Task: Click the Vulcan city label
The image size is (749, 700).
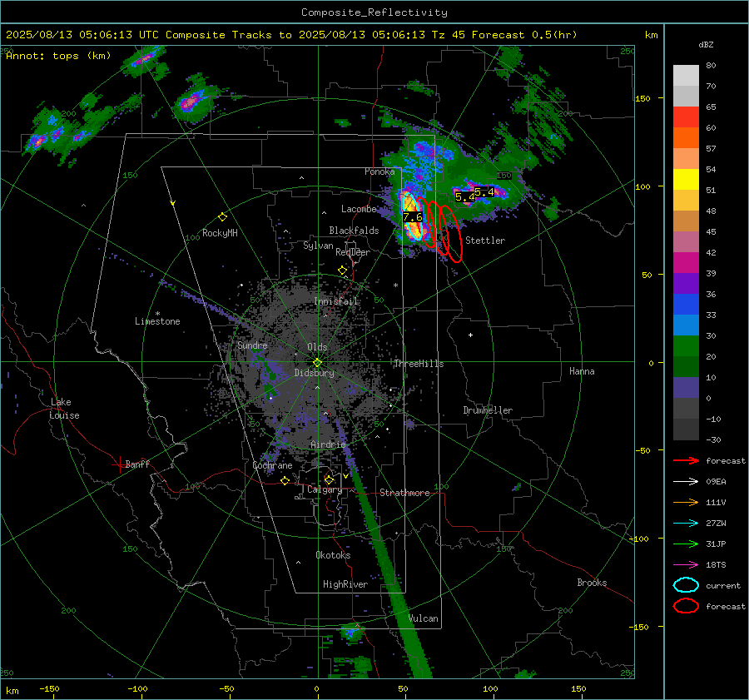Action: click(423, 618)
